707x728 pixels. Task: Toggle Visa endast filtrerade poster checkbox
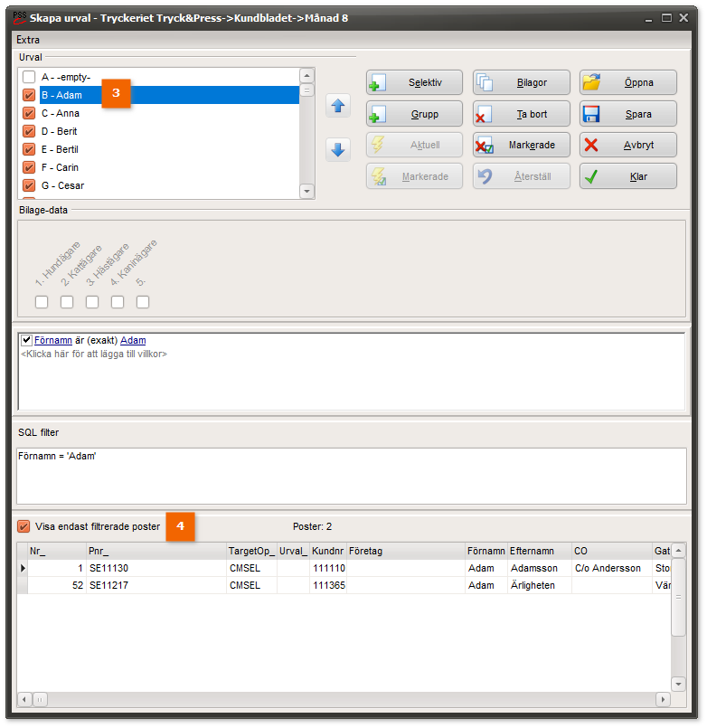pos(24,526)
